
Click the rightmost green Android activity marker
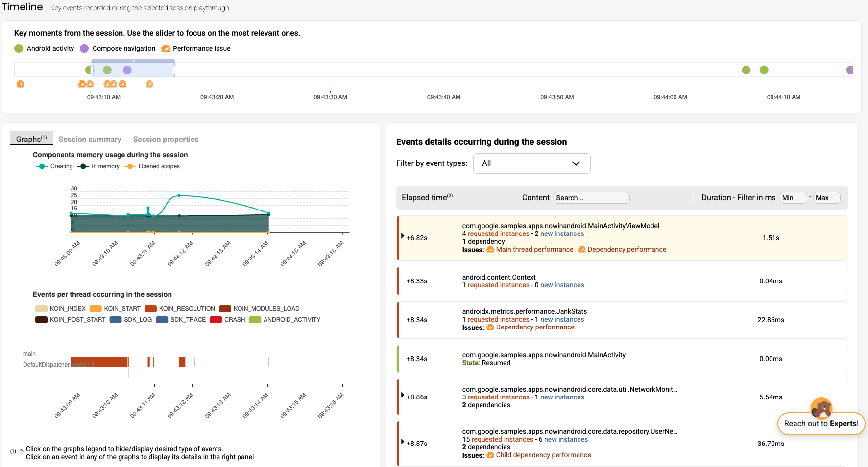click(x=764, y=70)
